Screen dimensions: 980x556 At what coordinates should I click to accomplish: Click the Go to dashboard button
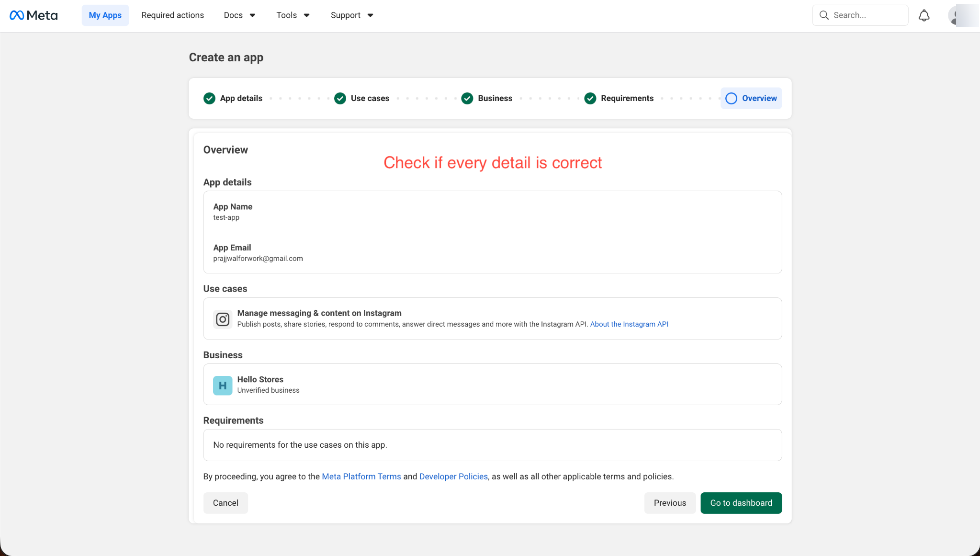click(741, 503)
